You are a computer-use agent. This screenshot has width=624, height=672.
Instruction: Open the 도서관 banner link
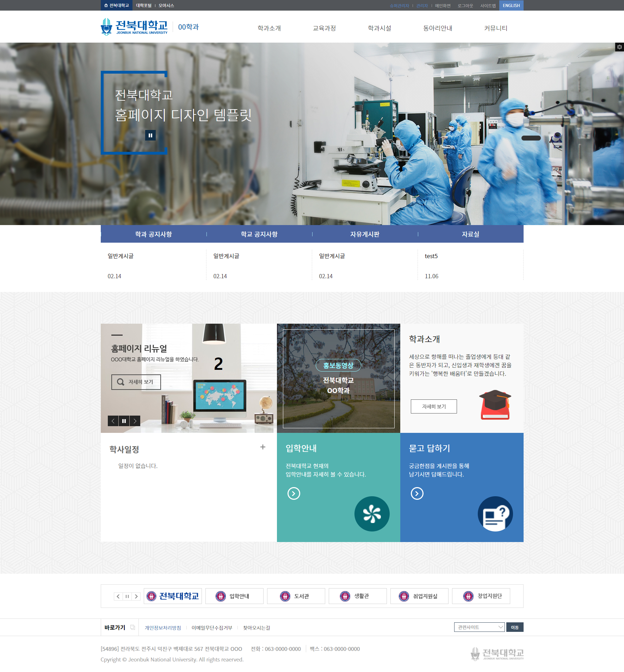(296, 596)
